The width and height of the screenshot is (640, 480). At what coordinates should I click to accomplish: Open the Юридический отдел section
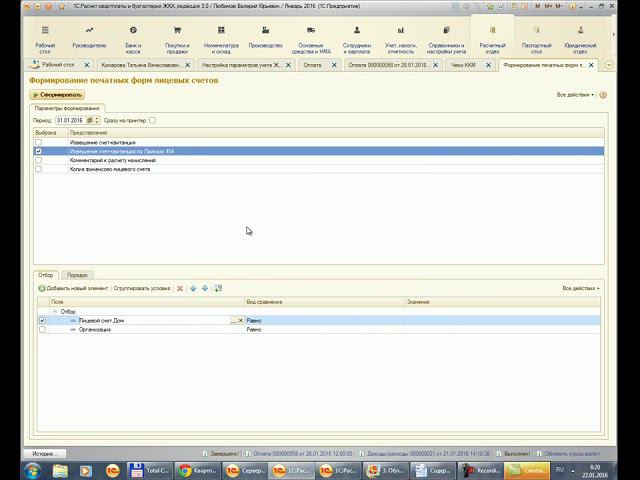tap(580, 39)
